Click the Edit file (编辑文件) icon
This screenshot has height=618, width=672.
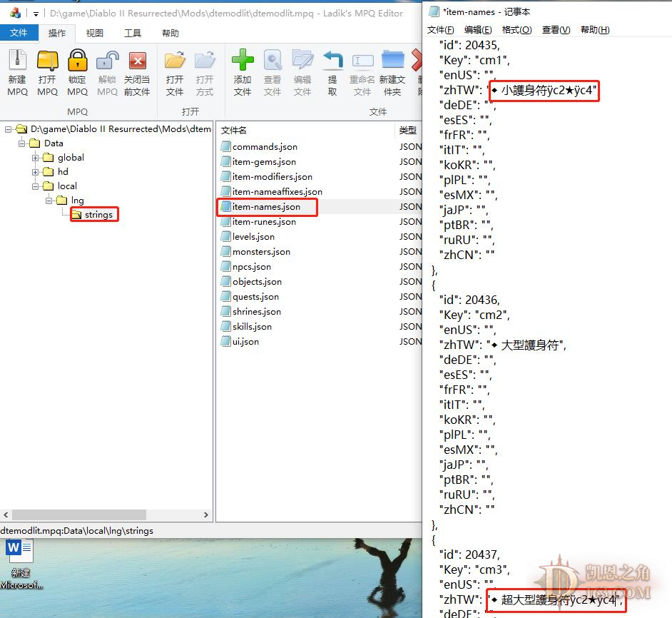tap(302, 60)
